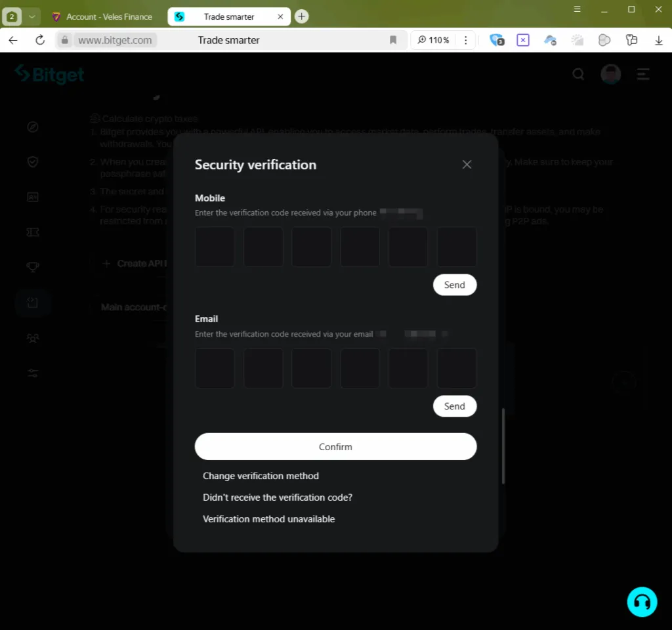Screen dimensions: 672x630
Task: Click first digit box of Mobile code
Action: coord(215,247)
